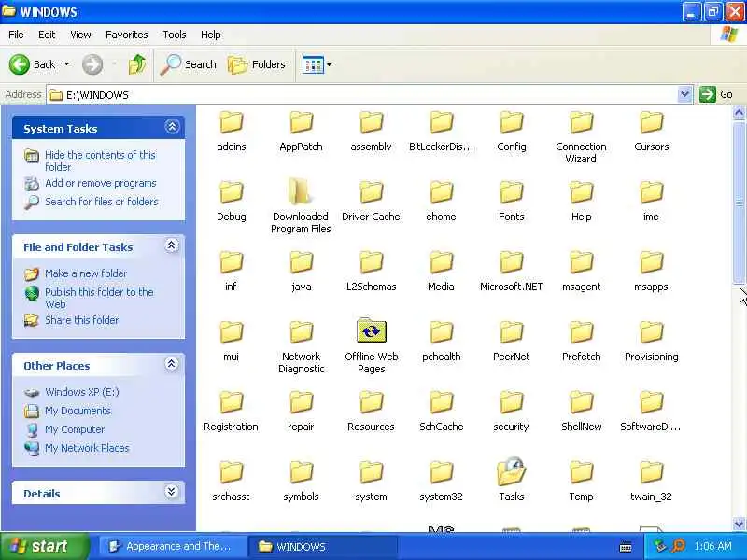Select the Driver Cache folder icon
The width and height of the screenshot is (747, 560).
tap(371, 192)
